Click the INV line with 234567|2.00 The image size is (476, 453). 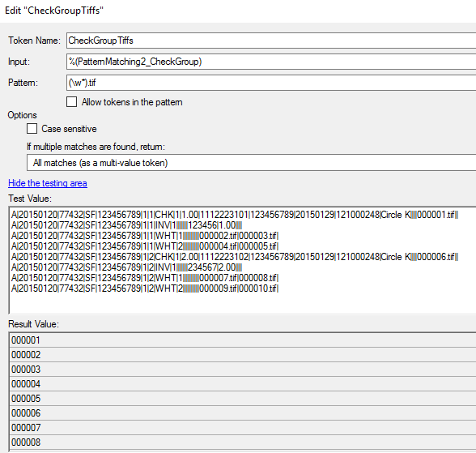(x=126, y=267)
